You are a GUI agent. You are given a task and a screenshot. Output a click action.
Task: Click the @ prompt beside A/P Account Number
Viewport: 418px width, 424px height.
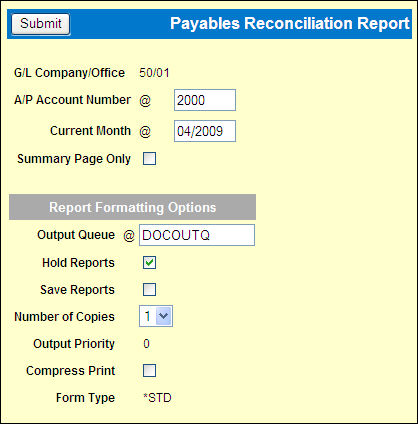click(145, 100)
